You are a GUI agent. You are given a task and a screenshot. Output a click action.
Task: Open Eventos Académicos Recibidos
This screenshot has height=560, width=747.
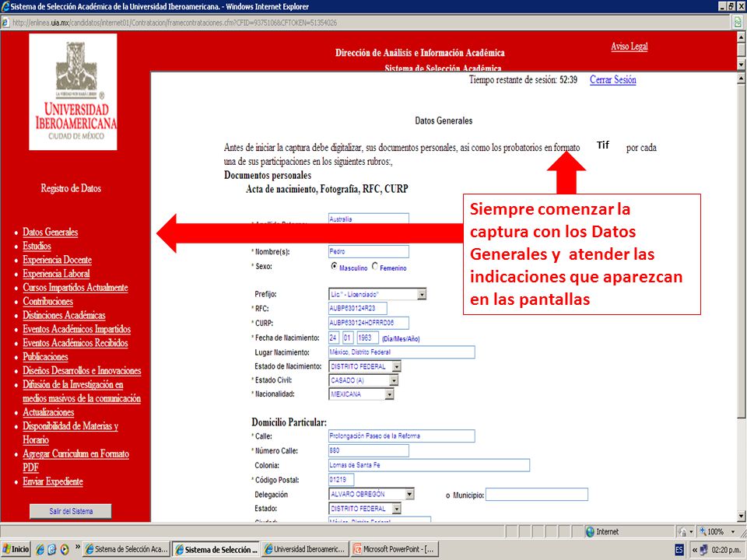click(75, 342)
